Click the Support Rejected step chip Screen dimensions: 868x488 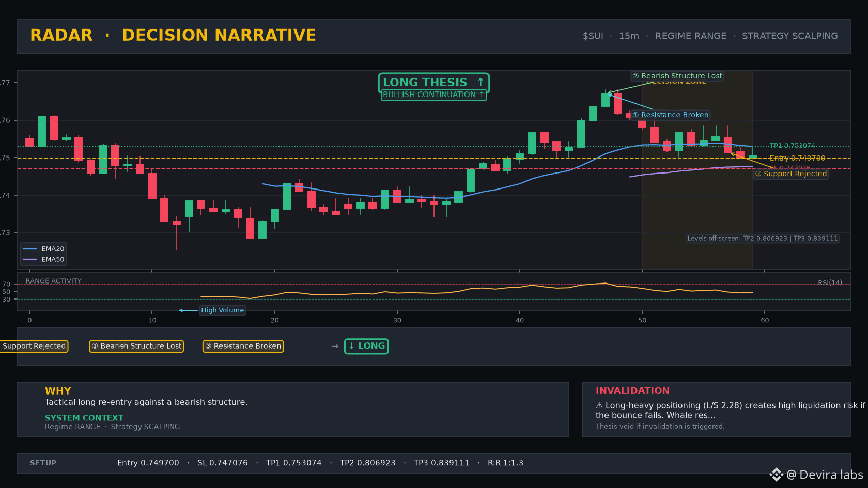[x=34, y=346]
